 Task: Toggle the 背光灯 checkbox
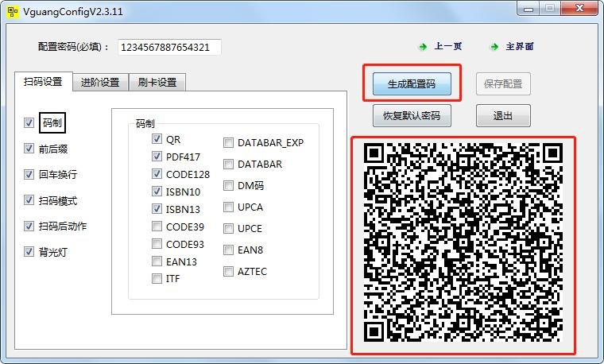click(29, 251)
